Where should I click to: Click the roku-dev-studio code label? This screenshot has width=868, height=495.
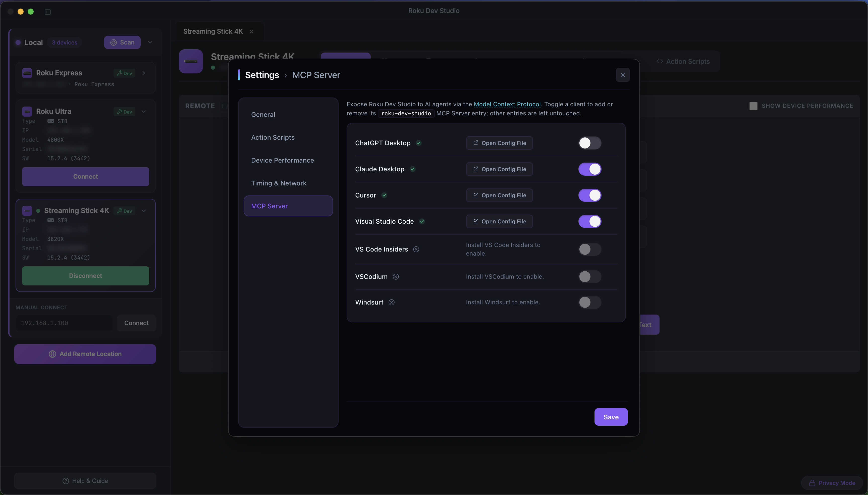[x=406, y=113]
